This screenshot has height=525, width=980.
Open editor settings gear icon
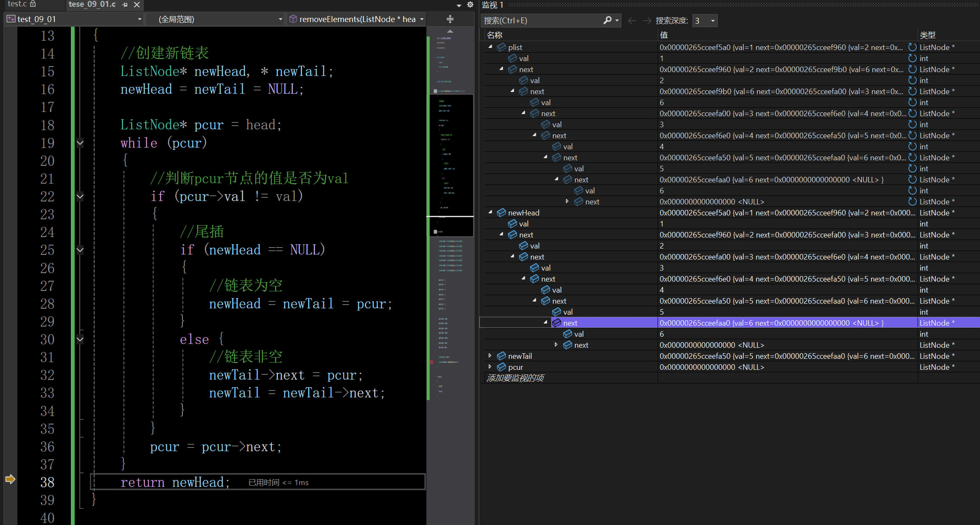point(470,5)
